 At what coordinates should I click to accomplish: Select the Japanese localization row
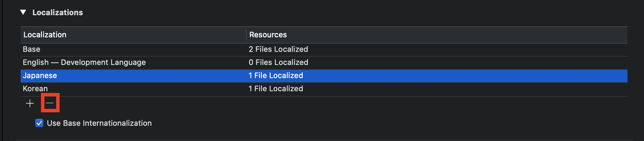coord(324,76)
